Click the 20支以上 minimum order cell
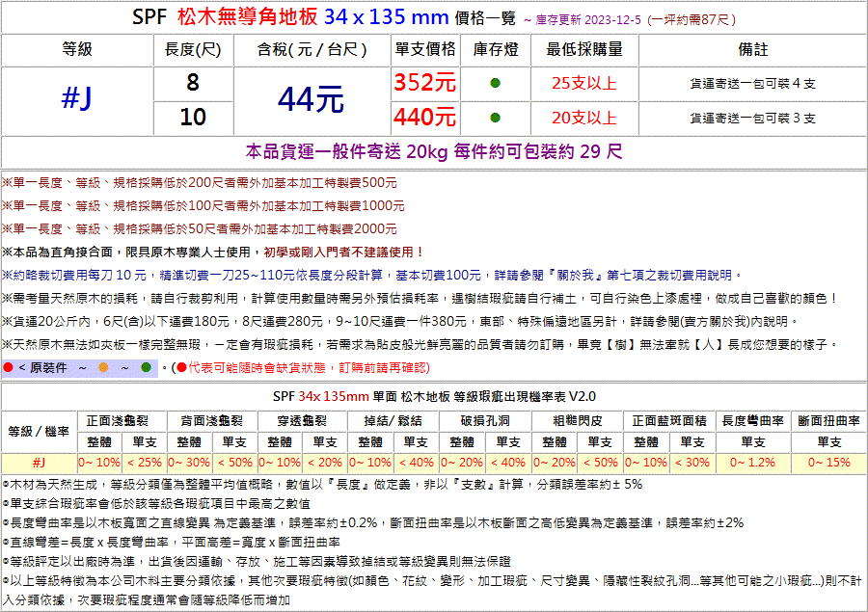 [584, 118]
